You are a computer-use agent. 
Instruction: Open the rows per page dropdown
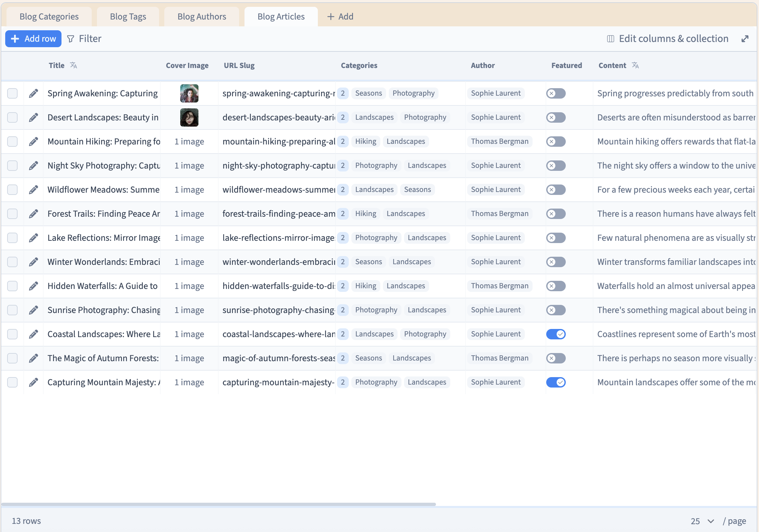(702, 521)
